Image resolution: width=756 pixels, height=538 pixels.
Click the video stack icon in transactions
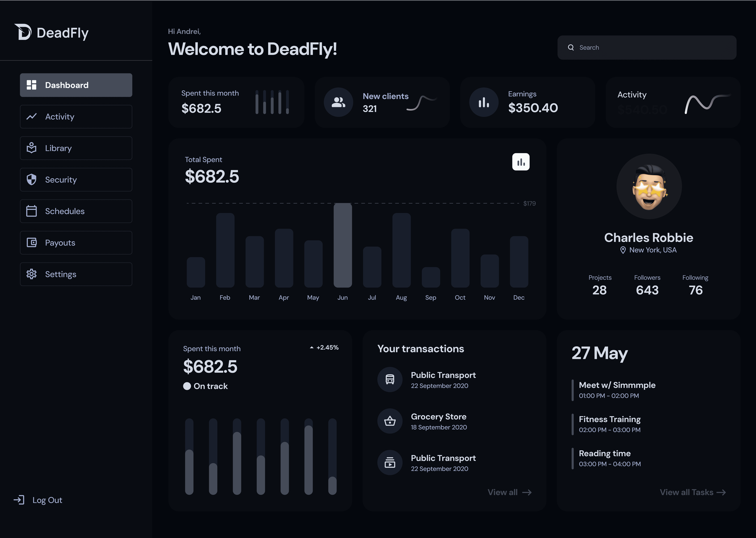pyautogui.click(x=390, y=462)
